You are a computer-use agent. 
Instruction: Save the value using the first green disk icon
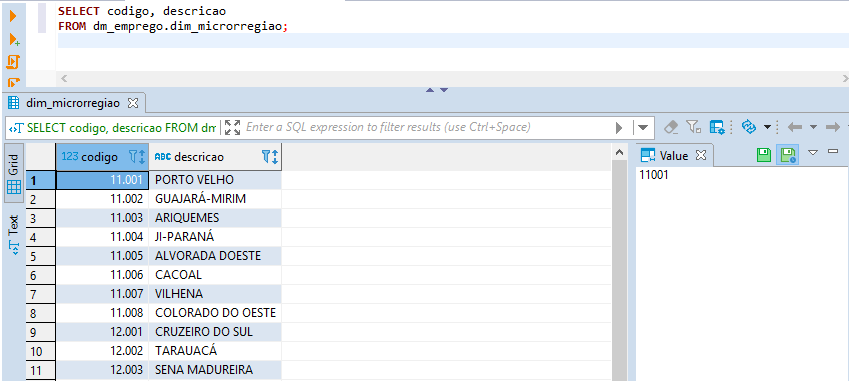tap(763, 156)
